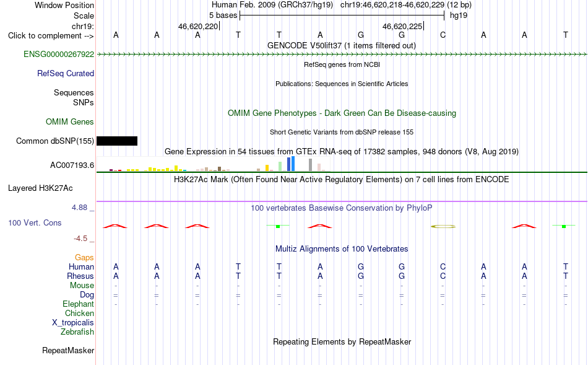Open Layered H3K27Ac track label

[x=40, y=188]
